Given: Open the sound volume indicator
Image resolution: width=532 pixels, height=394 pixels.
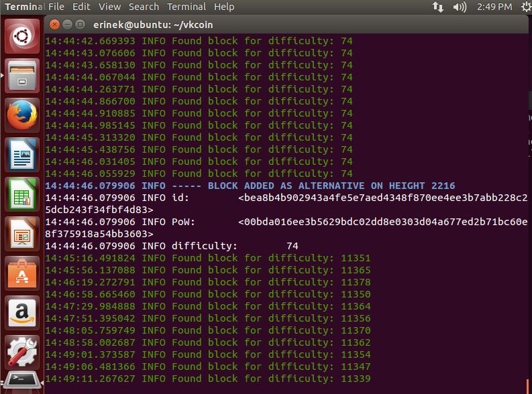Looking at the screenshot, I should [460, 7].
